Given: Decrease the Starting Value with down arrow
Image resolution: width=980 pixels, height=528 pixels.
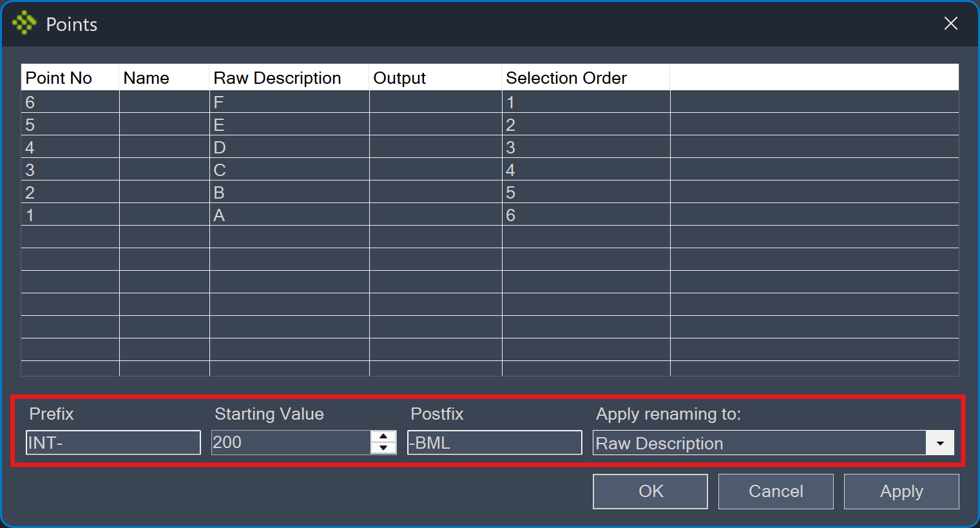Looking at the screenshot, I should point(383,448).
